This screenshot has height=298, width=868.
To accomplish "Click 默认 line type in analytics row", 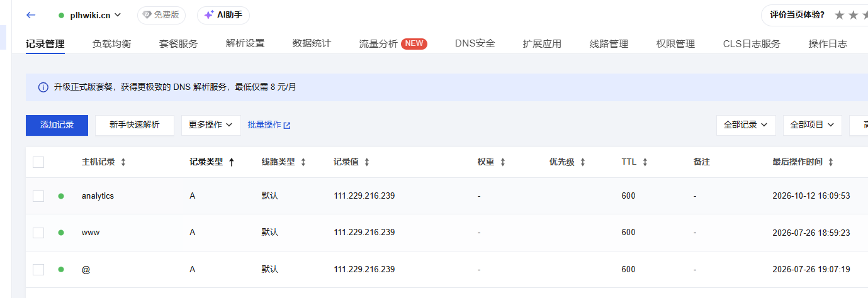I will pos(270,196).
